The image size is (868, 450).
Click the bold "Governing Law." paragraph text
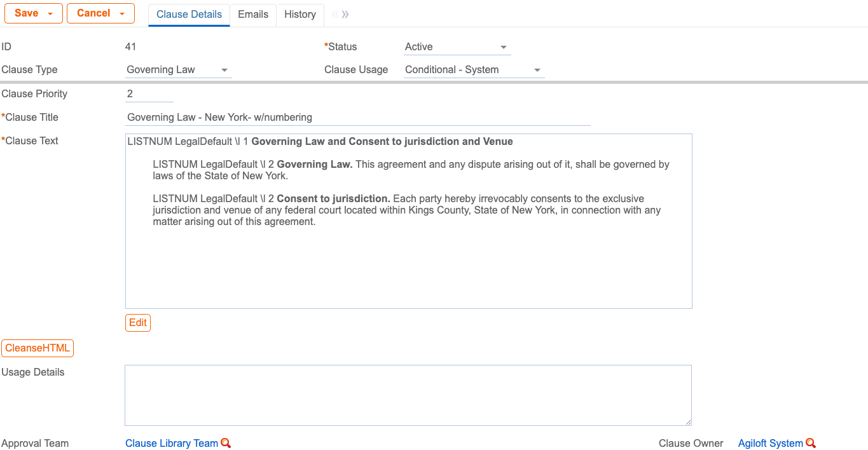pos(314,165)
